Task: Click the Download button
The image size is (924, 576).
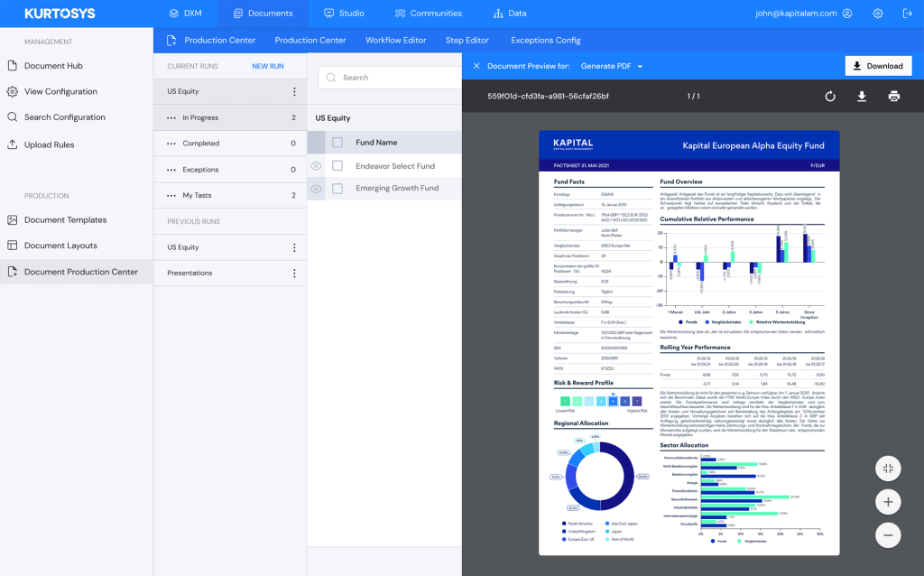Action: click(878, 66)
